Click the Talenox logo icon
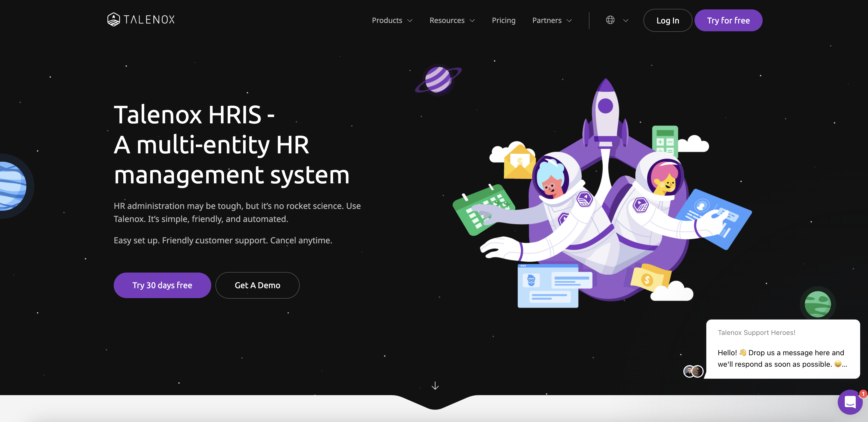 pos(113,20)
